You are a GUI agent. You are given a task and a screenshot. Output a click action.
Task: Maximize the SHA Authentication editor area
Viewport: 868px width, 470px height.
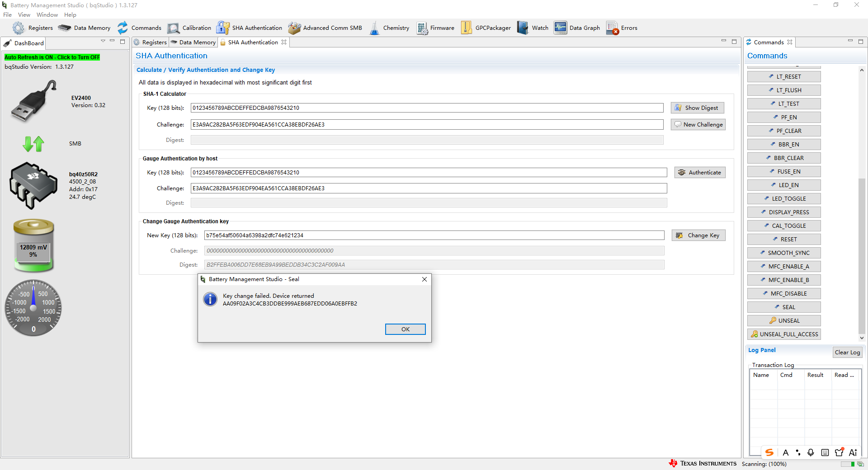pyautogui.click(x=734, y=41)
